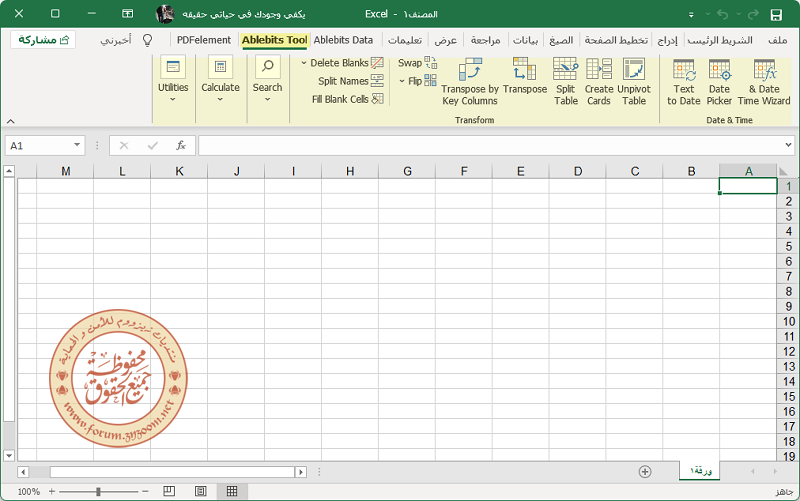Zoom in with the plus button
Screen dimensions: 800x501
[52, 491]
